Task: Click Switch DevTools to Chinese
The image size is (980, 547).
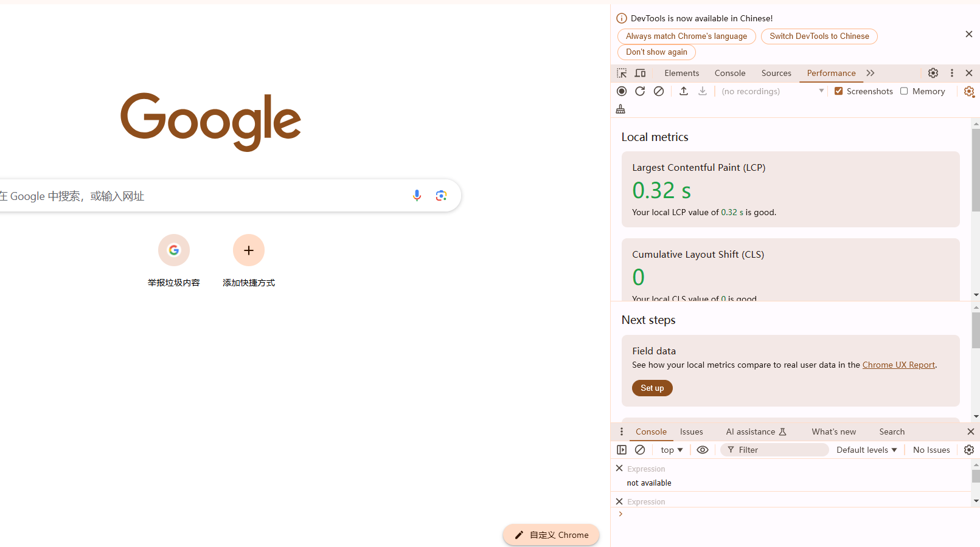Action: click(x=819, y=36)
